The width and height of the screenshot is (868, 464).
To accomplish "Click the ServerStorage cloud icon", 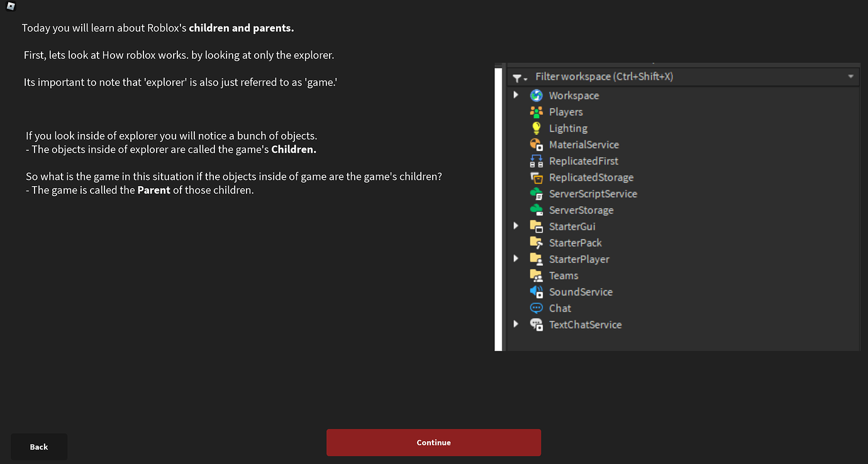I will point(537,209).
